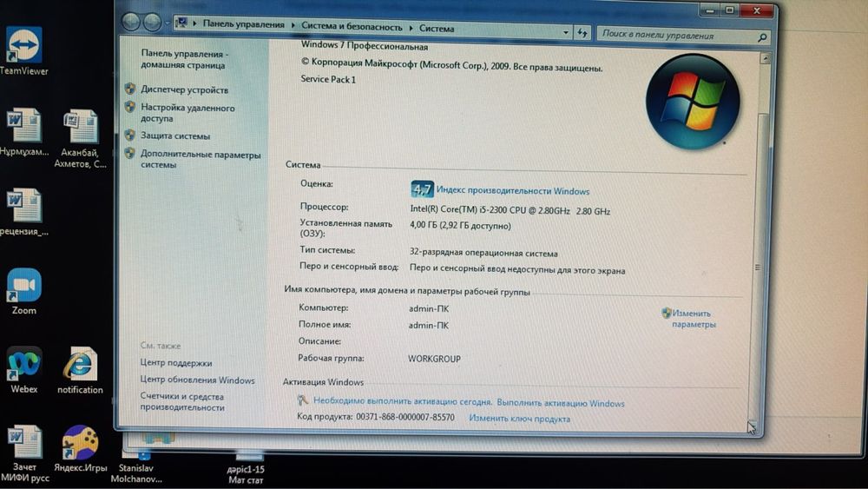The height and width of the screenshot is (489, 868).
Task: Open Дополнительные параметры системы link
Action: coord(201,160)
